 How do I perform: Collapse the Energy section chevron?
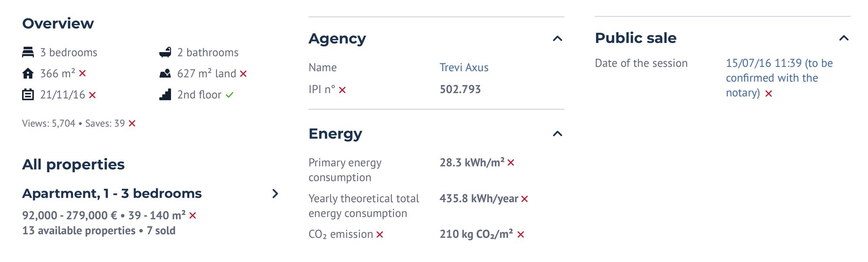click(558, 134)
